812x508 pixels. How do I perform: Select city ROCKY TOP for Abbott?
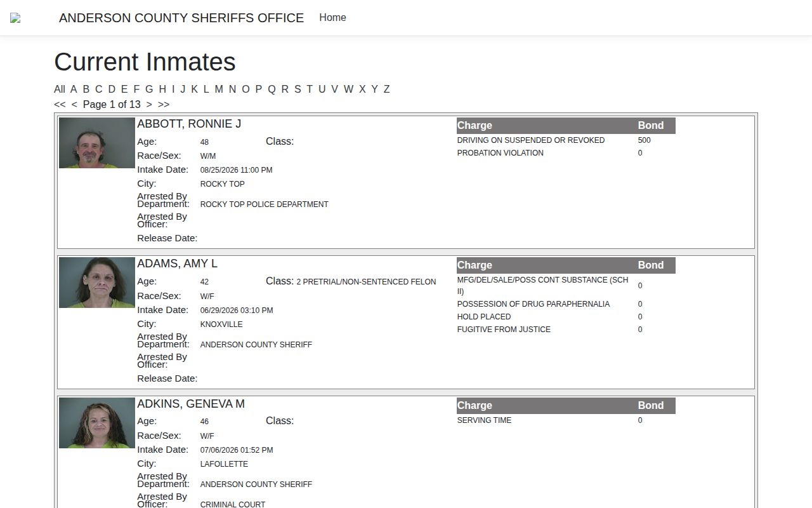(222, 184)
